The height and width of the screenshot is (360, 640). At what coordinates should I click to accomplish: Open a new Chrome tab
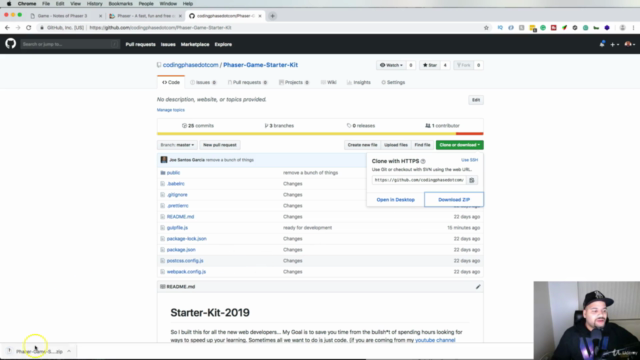[272, 16]
